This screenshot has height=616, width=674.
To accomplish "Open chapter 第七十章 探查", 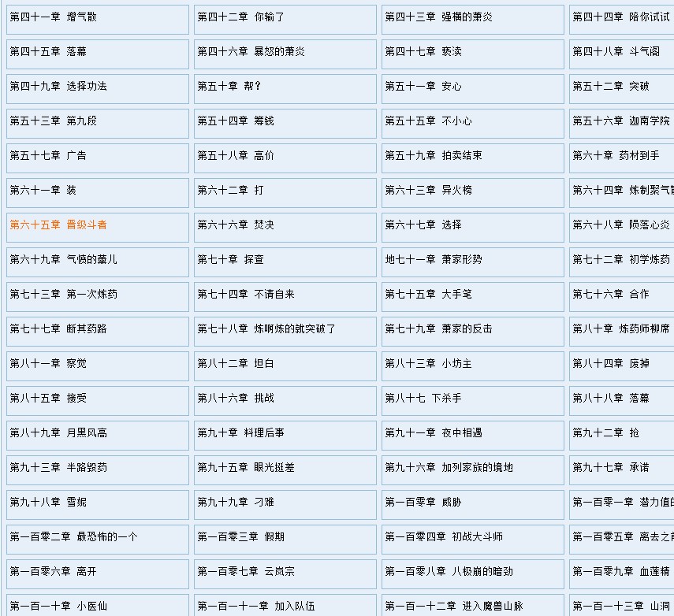I will pyautogui.click(x=230, y=260).
